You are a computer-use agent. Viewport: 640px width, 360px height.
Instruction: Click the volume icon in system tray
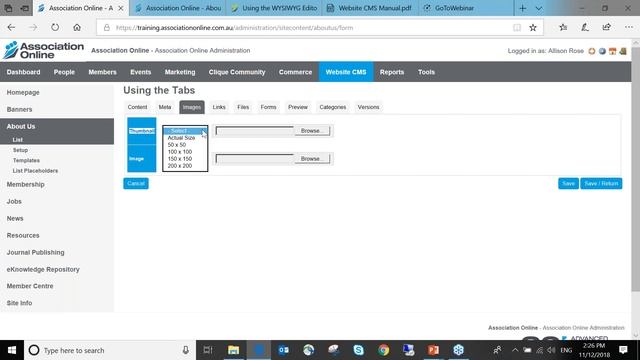tap(551, 350)
